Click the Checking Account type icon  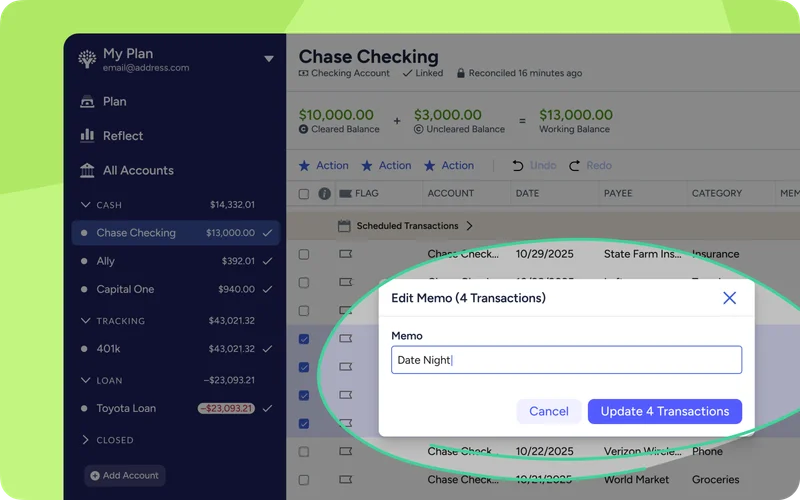click(304, 73)
